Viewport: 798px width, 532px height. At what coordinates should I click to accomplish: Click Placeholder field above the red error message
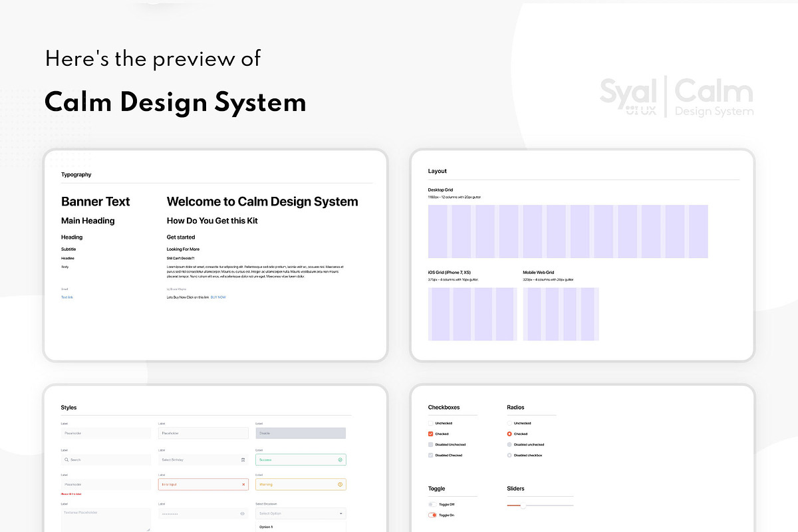pos(106,484)
